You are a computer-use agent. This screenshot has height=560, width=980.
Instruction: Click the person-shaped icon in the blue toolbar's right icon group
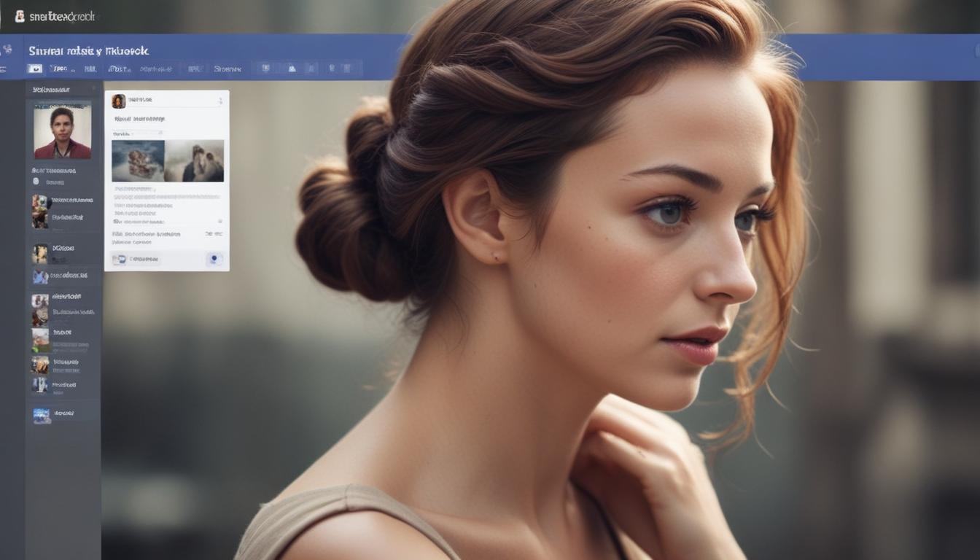(292, 69)
